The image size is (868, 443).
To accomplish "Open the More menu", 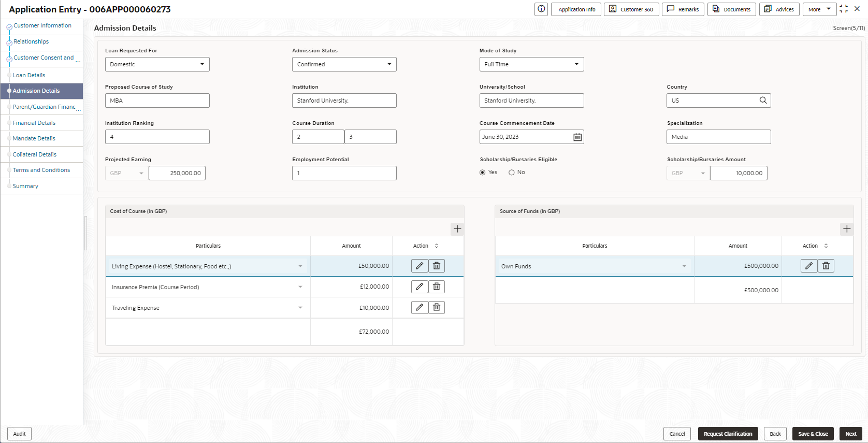I will pos(819,9).
